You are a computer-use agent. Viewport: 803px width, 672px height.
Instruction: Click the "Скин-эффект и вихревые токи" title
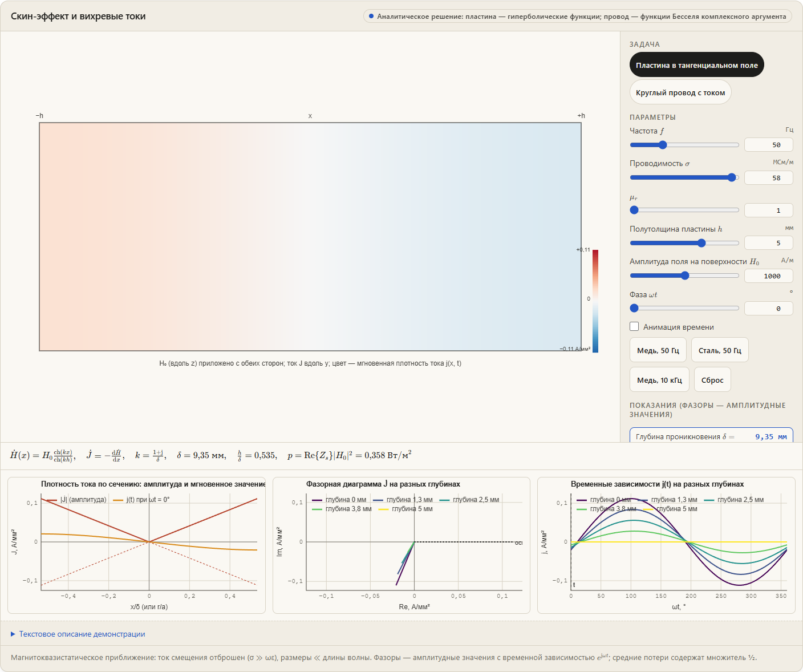coord(78,16)
